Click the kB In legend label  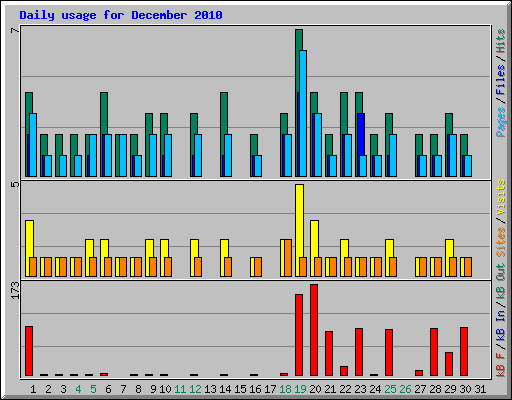pos(500,325)
